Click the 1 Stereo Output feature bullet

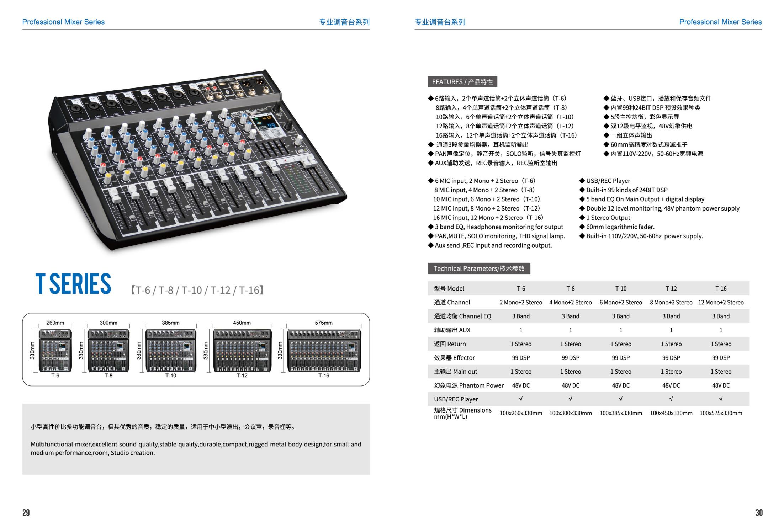click(605, 218)
